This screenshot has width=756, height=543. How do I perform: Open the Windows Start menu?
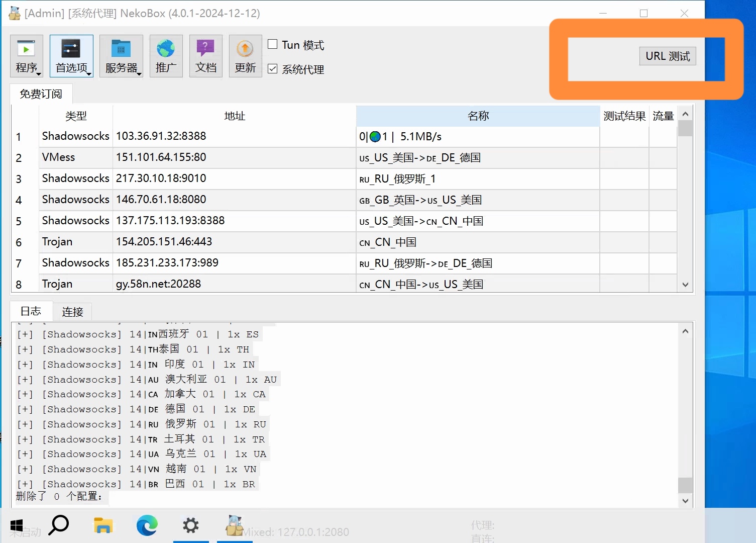17,526
